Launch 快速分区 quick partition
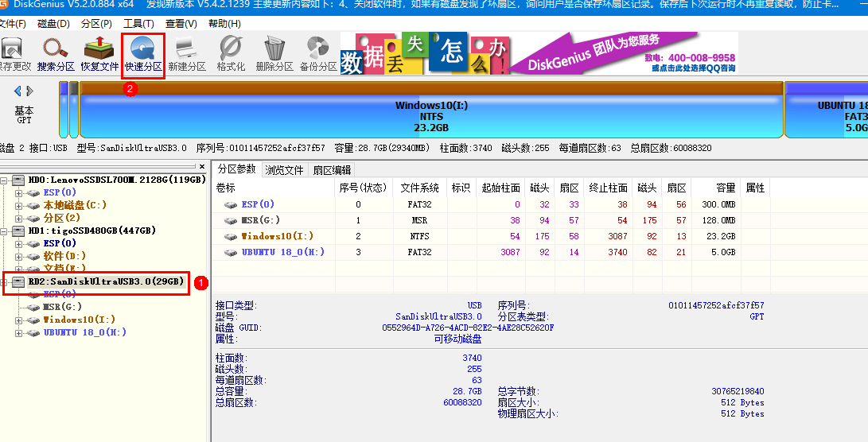The width and height of the screenshot is (868, 442). 143,53
